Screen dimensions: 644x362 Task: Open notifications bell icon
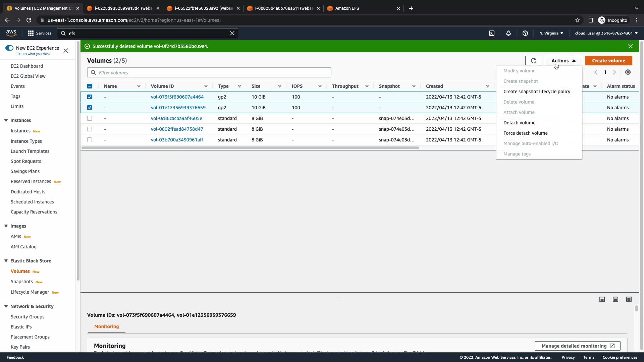point(508,33)
